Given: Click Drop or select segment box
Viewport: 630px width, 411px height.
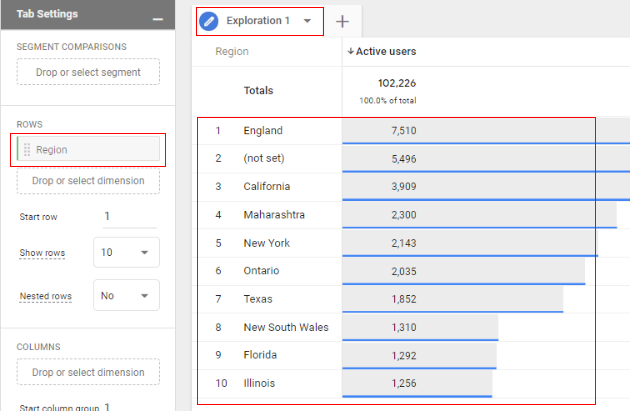Looking at the screenshot, I should pyautogui.click(x=88, y=72).
